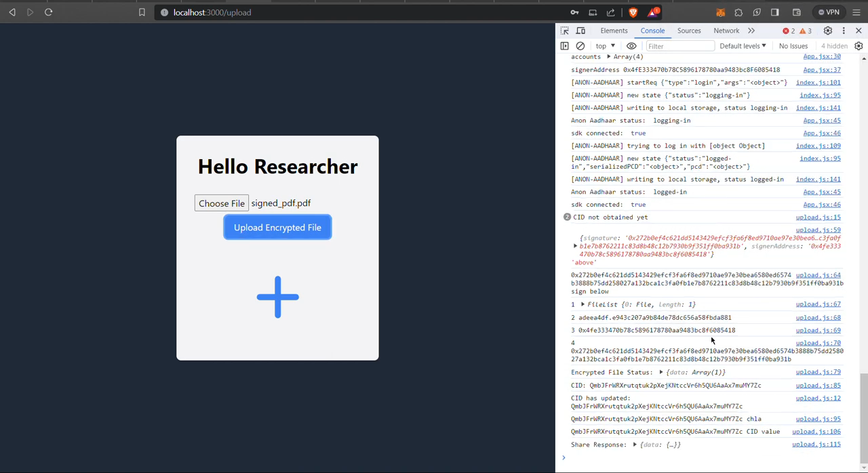Screen dimensions: 868x473
Task: Focus the console Filter field
Action: click(x=679, y=46)
